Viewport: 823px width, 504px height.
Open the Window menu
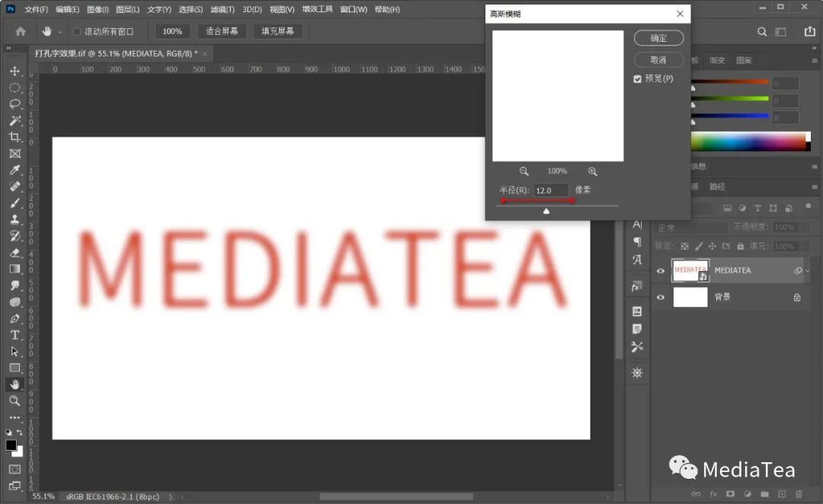354,9
